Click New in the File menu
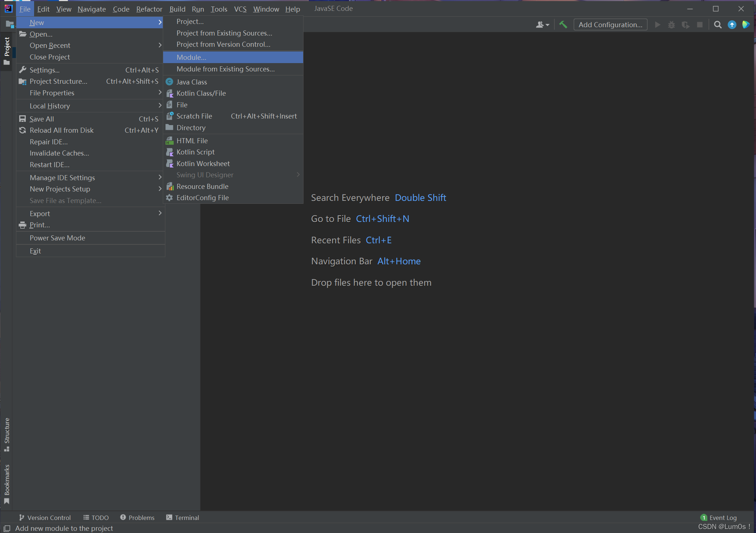 (90, 22)
